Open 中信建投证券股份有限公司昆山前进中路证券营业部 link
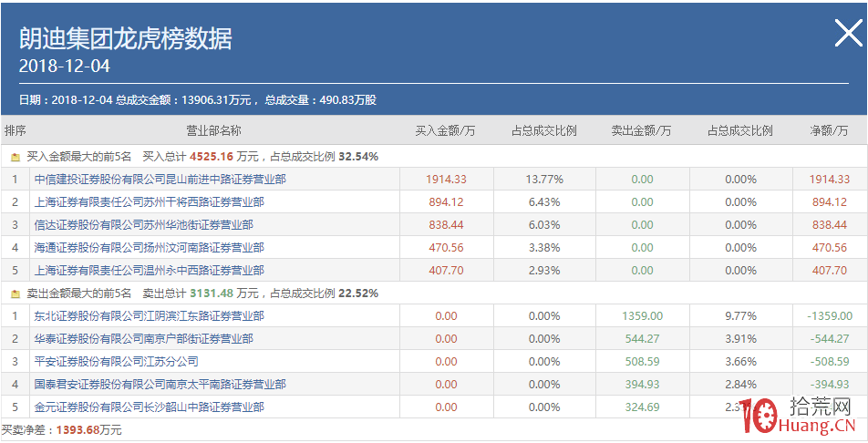 [x=160, y=180]
